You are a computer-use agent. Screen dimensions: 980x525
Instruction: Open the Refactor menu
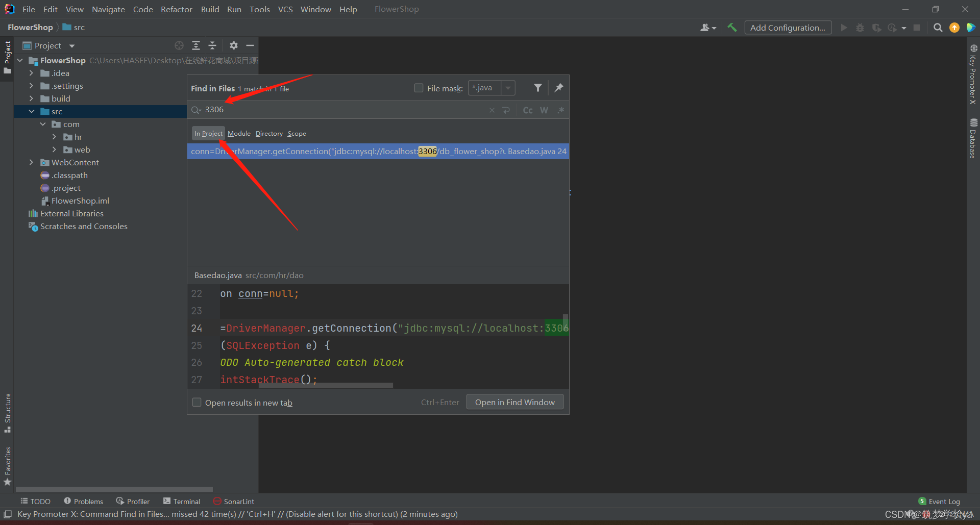[176, 9]
